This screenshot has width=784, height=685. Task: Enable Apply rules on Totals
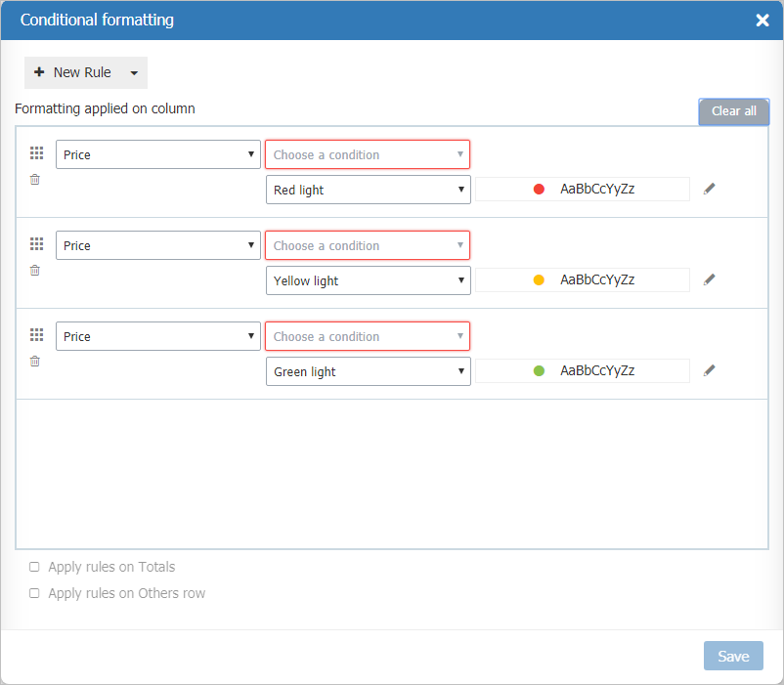(34, 567)
